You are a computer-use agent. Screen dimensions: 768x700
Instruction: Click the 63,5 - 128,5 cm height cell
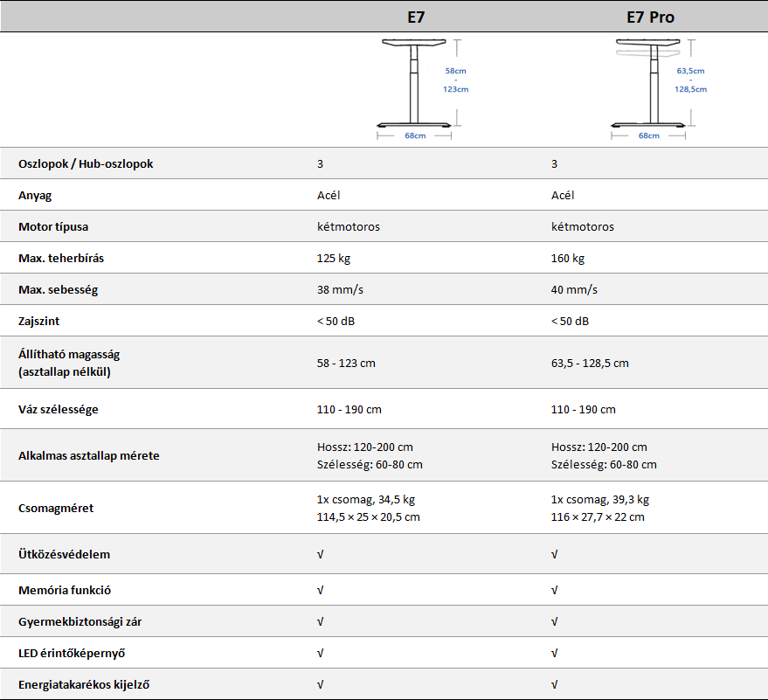tap(590, 364)
